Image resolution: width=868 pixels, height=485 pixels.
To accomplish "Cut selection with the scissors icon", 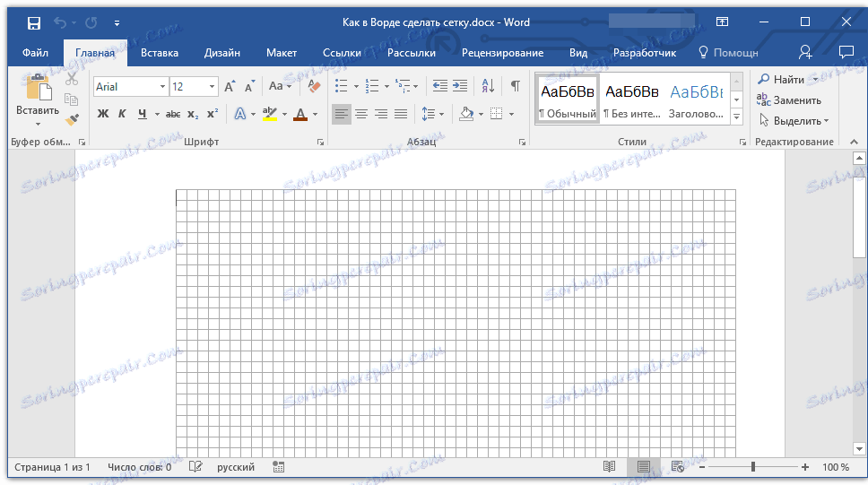I will tap(72, 79).
